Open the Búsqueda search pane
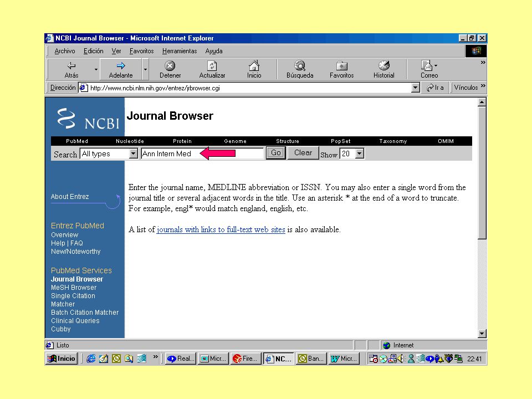 300,70
